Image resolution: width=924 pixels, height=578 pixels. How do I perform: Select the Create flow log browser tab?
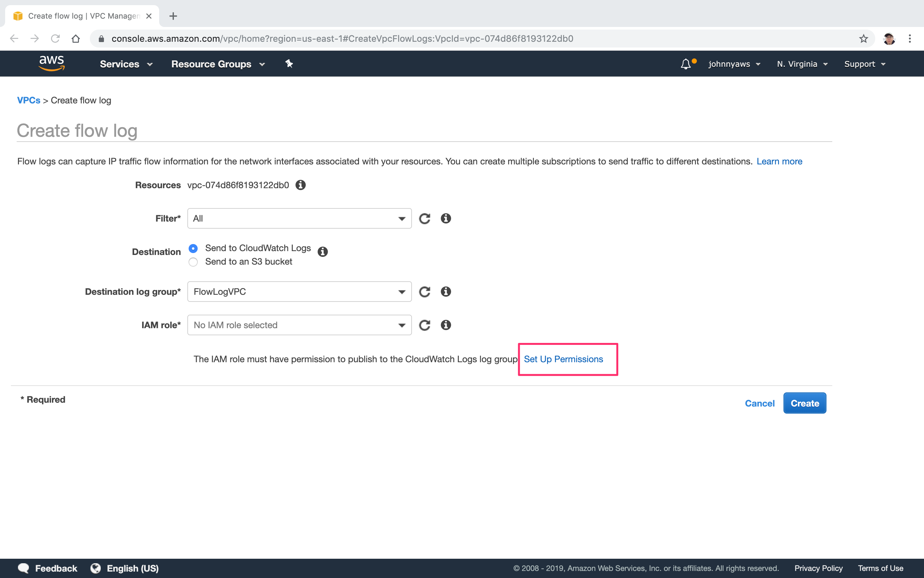(82, 16)
